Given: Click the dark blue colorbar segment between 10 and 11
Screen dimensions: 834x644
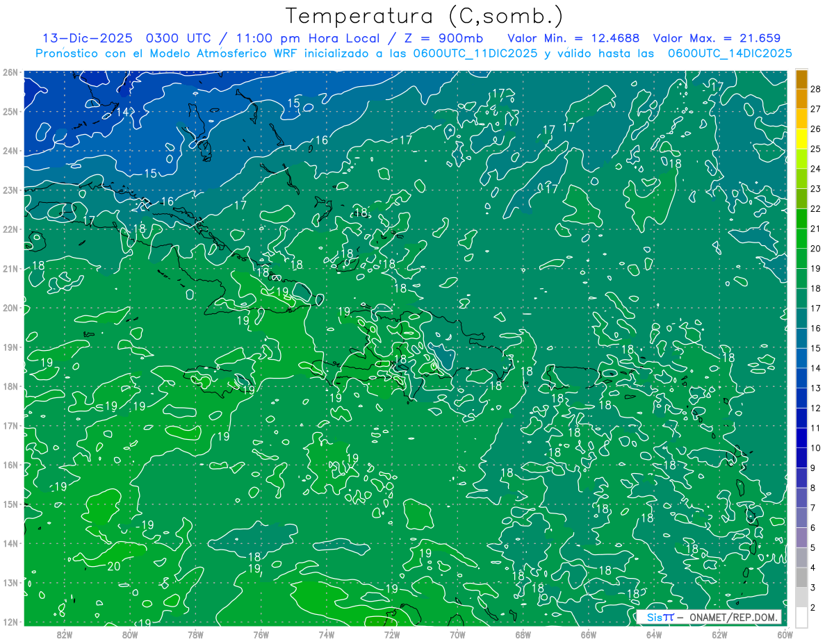Looking at the screenshot, I should pyautogui.click(x=801, y=438).
